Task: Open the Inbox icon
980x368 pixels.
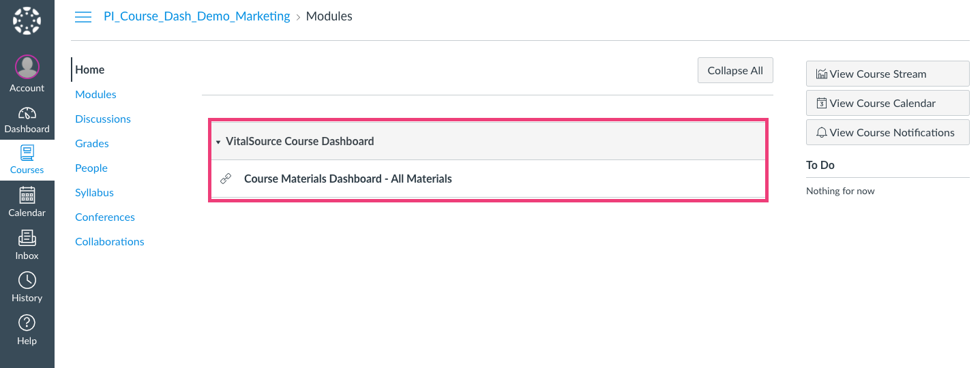Action: 27,238
